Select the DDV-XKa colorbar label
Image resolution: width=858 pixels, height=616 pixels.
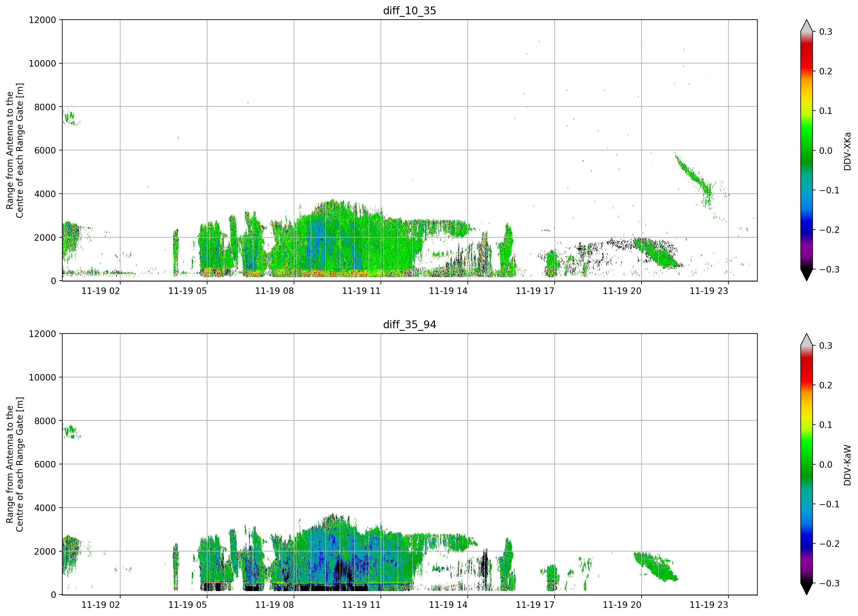click(x=847, y=151)
